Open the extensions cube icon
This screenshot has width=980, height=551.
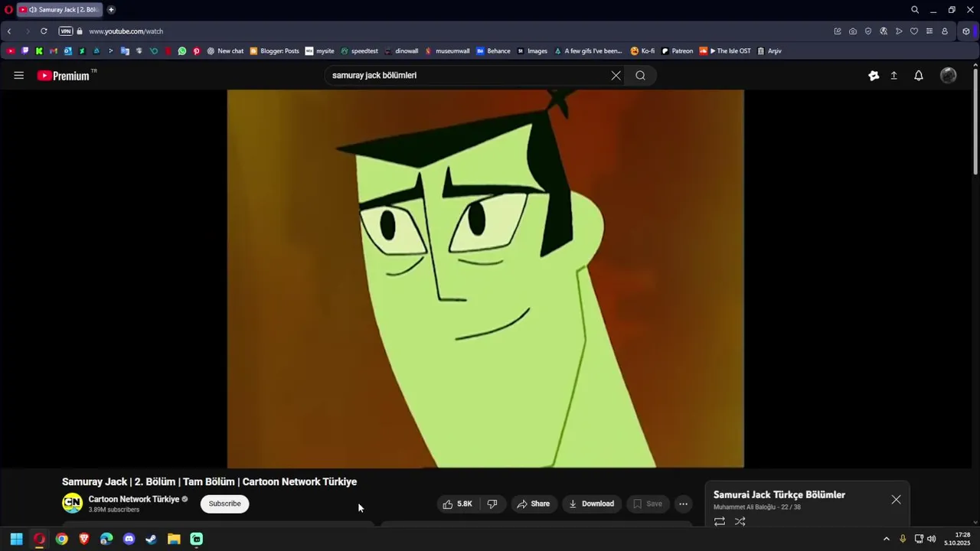pyautogui.click(x=966, y=31)
